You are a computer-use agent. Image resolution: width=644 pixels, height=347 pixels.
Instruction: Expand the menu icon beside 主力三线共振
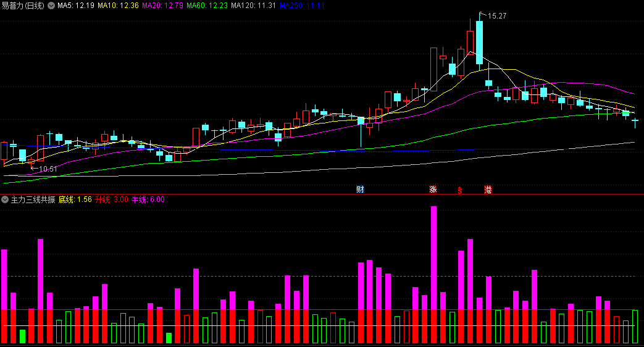5,199
